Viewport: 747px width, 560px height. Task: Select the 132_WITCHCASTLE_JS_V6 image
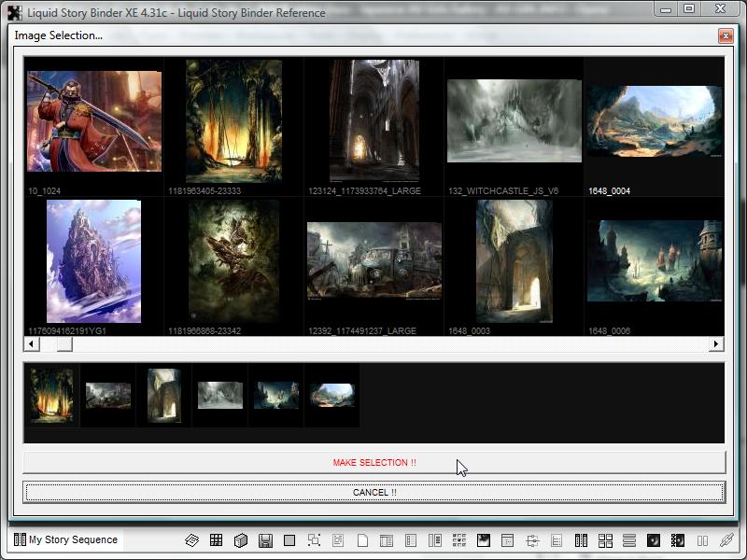point(514,120)
